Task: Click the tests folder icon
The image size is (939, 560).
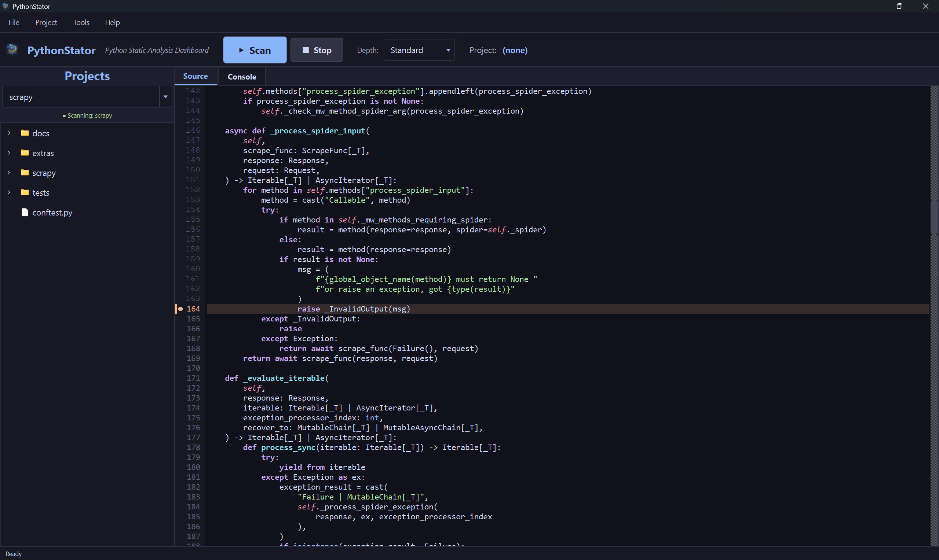Action: [x=25, y=192]
